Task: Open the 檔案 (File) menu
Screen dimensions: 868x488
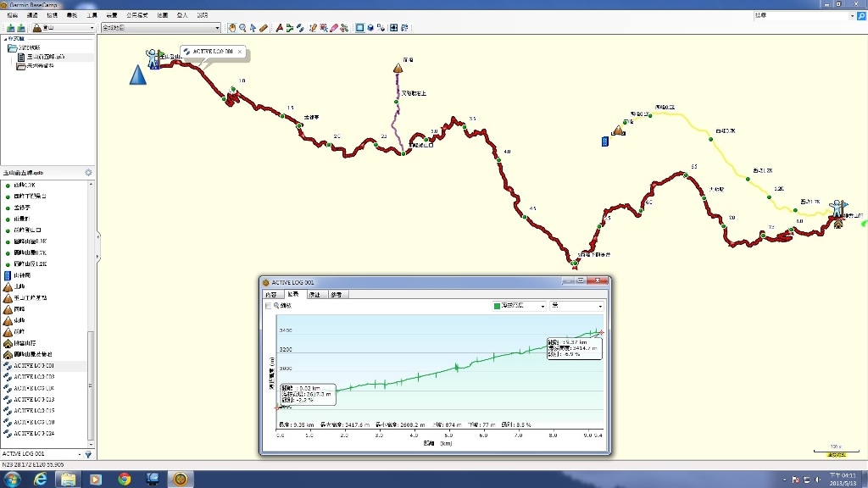Action: [x=12, y=15]
